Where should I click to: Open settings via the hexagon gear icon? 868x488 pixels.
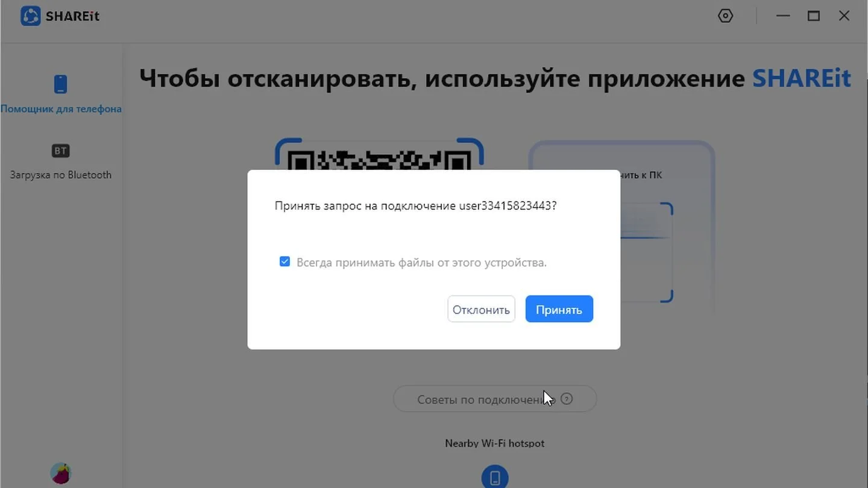click(x=726, y=16)
